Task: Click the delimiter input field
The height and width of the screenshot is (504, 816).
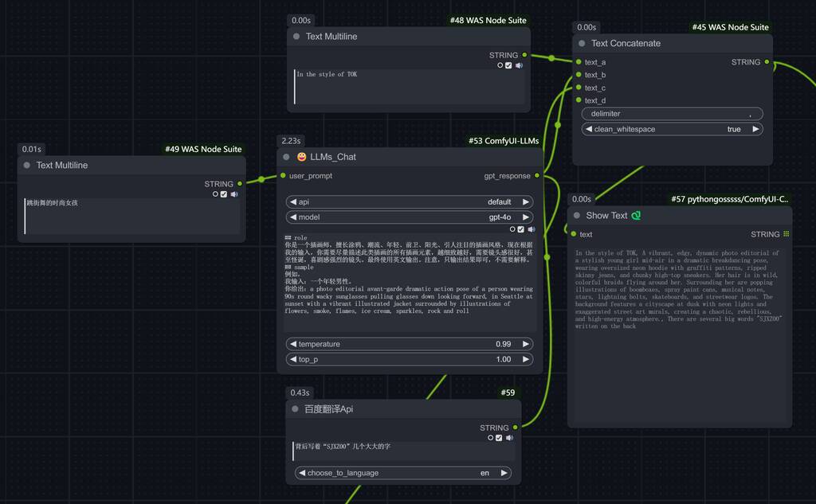Action: tap(672, 114)
